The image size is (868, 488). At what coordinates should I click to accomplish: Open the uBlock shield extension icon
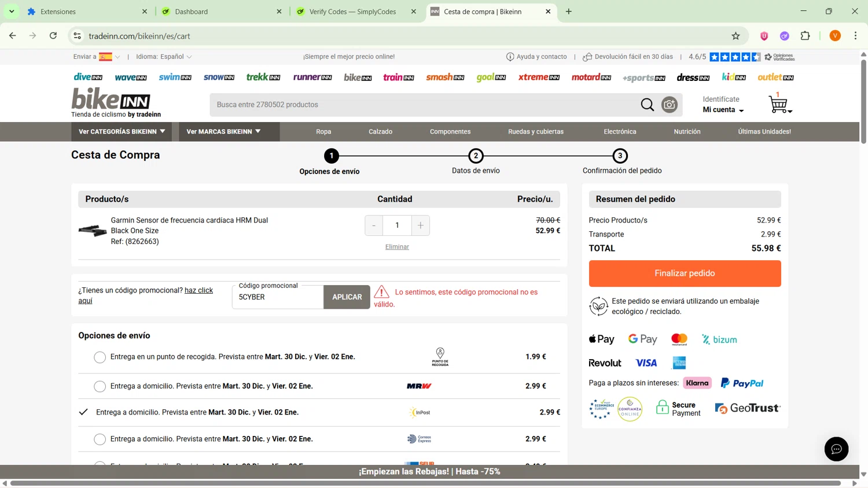764,36
